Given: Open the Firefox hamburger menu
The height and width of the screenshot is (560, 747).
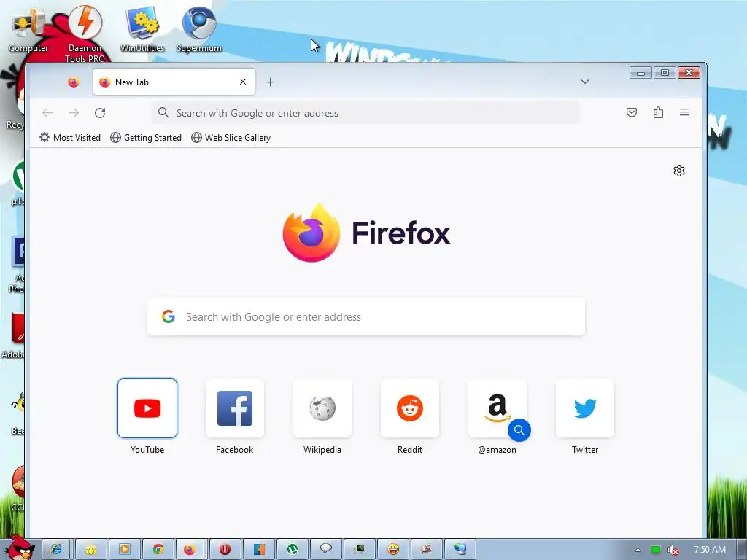Looking at the screenshot, I should 684,112.
